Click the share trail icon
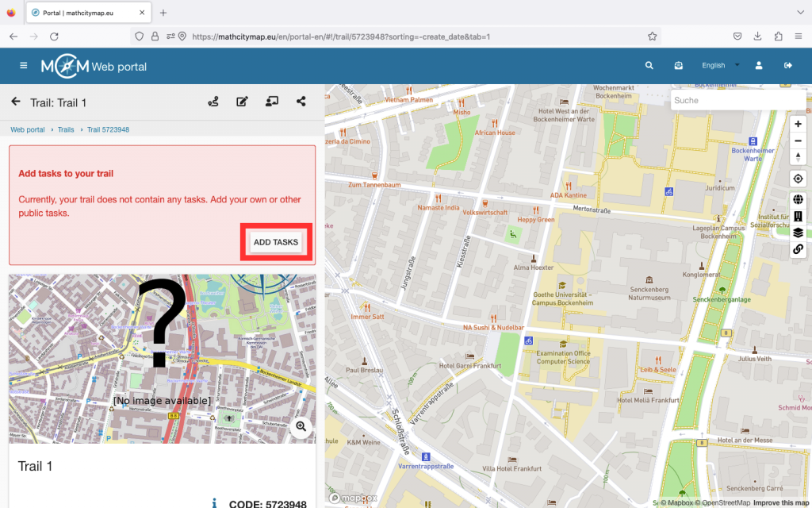This screenshot has width=812, height=508. click(x=301, y=102)
